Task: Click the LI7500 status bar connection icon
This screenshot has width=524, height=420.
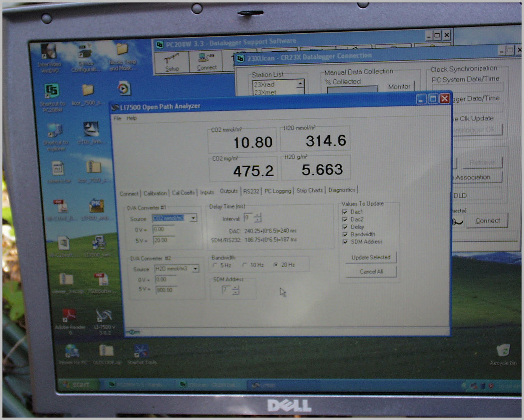Action: (x=133, y=332)
